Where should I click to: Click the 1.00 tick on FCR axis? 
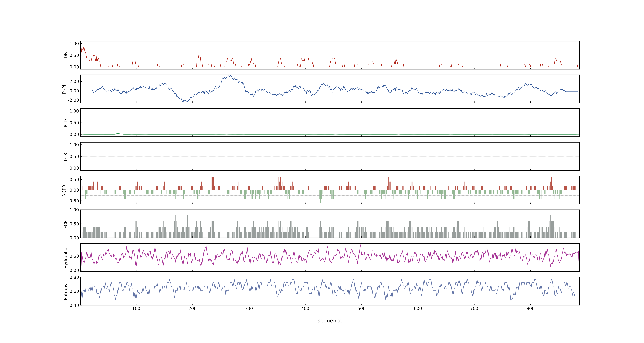74,210
